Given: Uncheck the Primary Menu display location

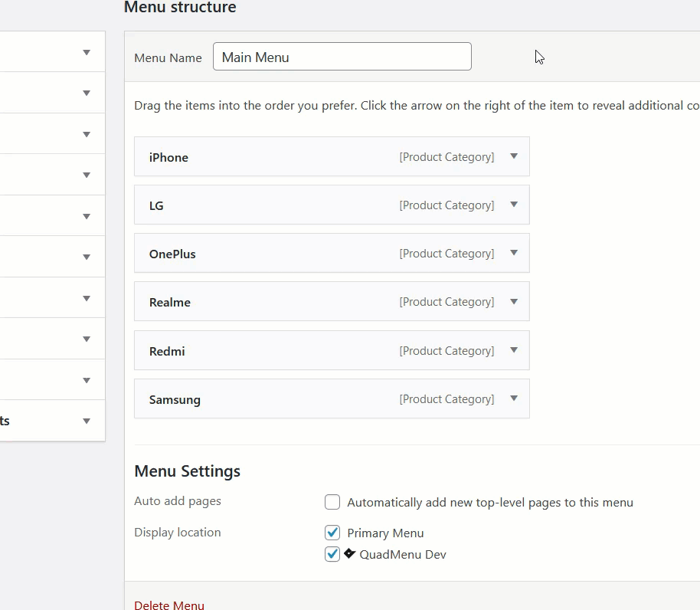Looking at the screenshot, I should (x=332, y=533).
